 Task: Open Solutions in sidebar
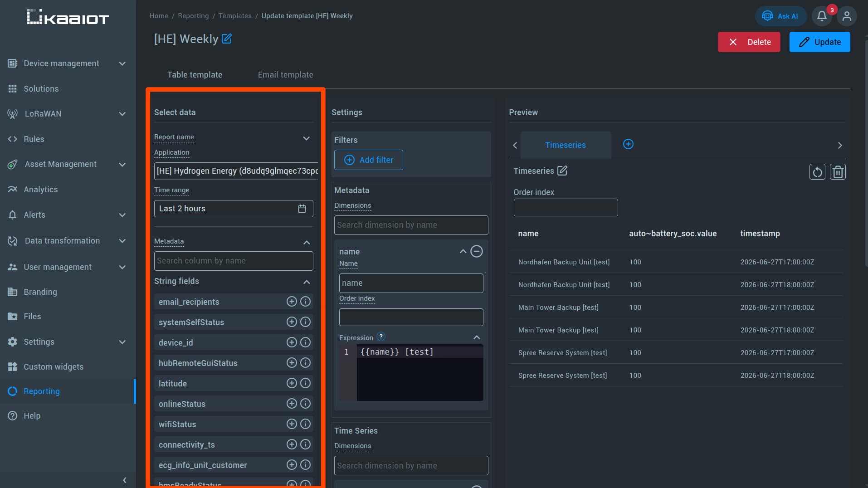41,89
